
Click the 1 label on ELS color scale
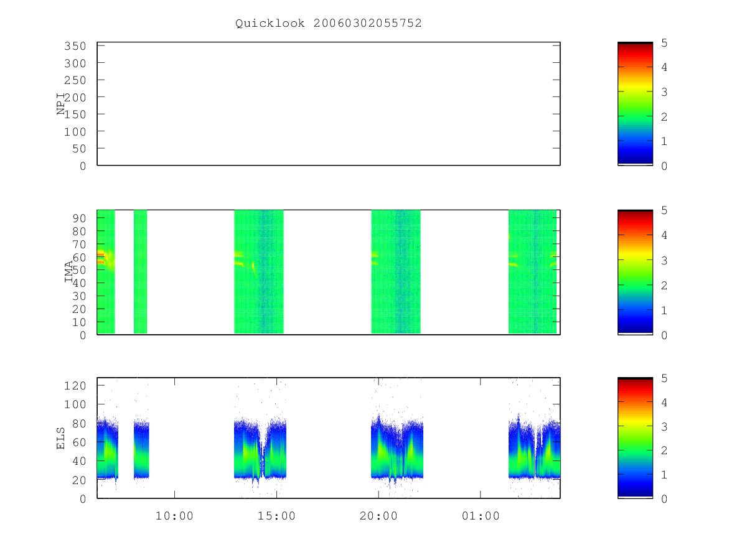664,474
